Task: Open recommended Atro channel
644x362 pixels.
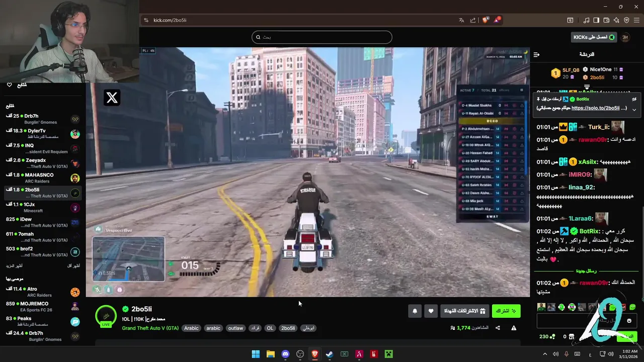Action: pos(43,292)
